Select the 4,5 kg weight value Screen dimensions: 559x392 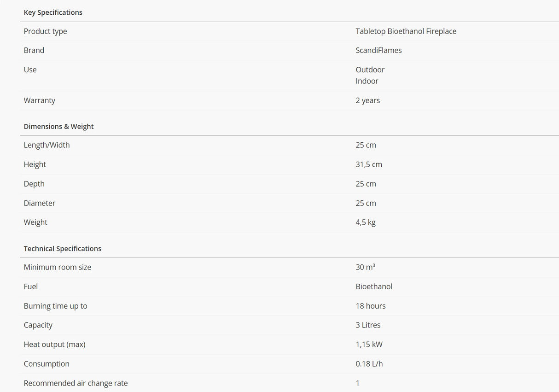click(x=366, y=222)
